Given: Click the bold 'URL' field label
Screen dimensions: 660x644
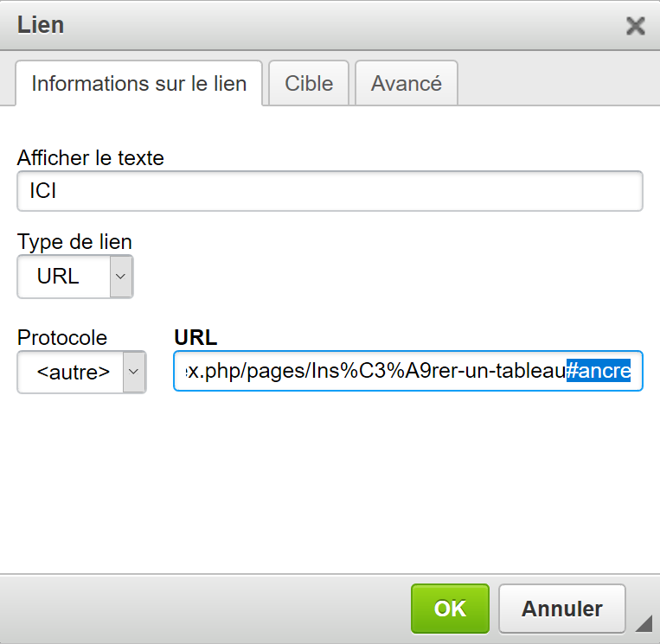Looking at the screenshot, I should coord(195,337).
